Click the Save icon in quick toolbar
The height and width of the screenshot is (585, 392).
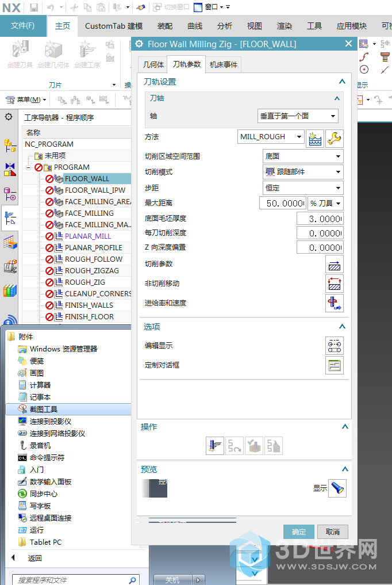tap(33, 7)
